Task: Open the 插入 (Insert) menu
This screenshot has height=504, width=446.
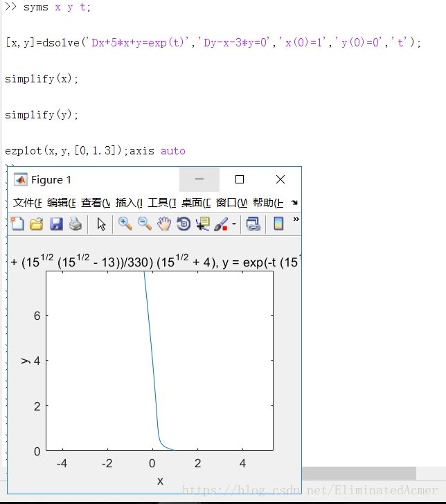Action: coord(129,202)
